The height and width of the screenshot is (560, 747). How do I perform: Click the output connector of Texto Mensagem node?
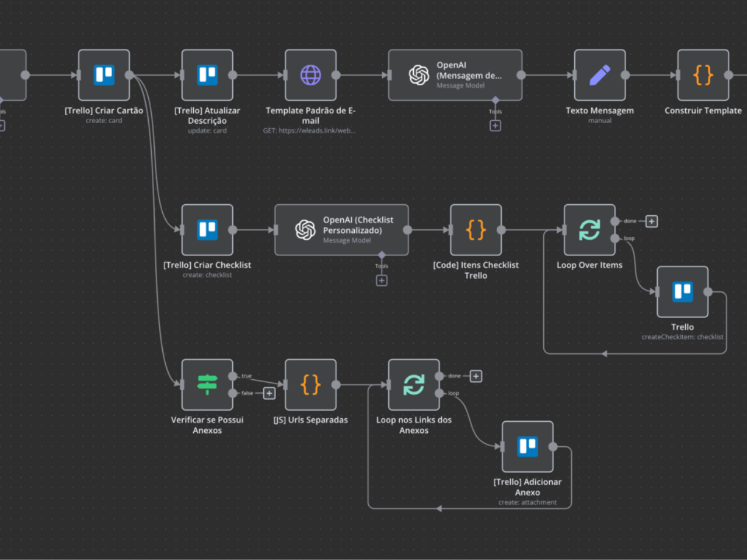625,75
